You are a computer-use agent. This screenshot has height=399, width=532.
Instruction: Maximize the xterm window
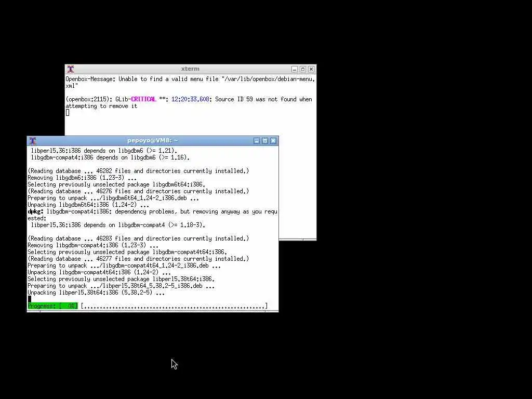pos(303,69)
